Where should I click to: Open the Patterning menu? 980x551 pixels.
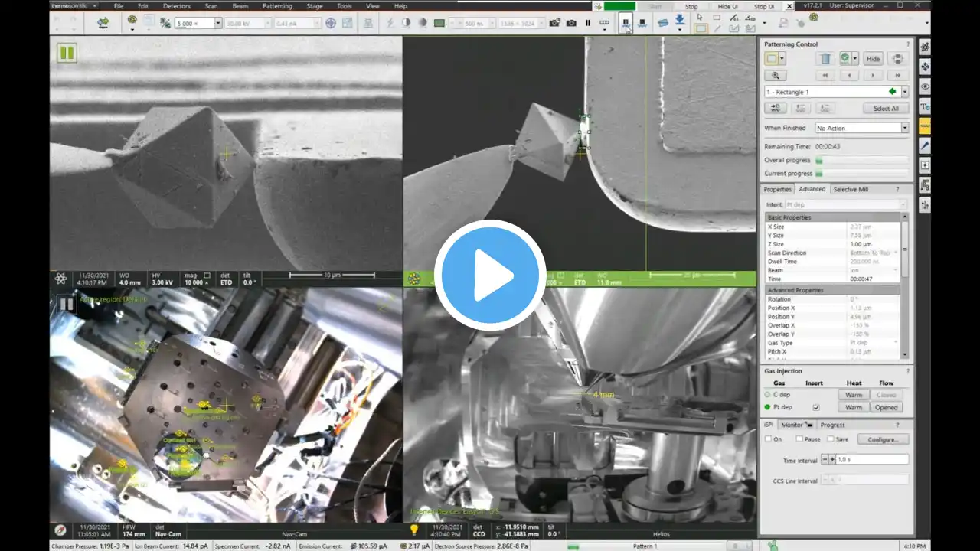click(x=277, y=6)
